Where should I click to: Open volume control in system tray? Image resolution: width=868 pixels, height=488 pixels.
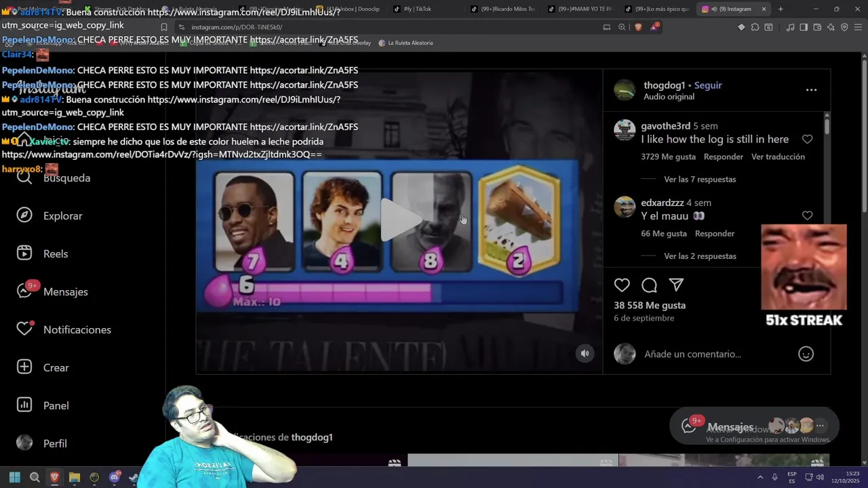point(820,477)
